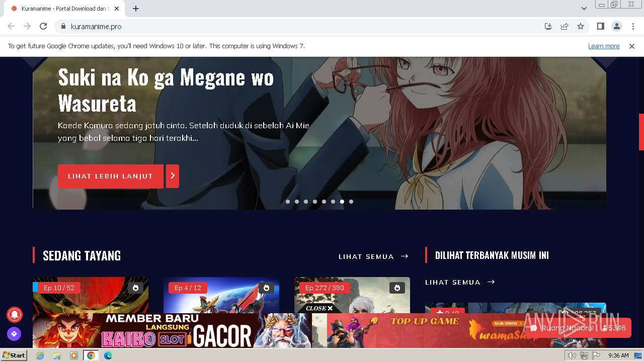Click the 9:36 AM system clock
Viewport: 644px width, 362px height.
[618, 355]
